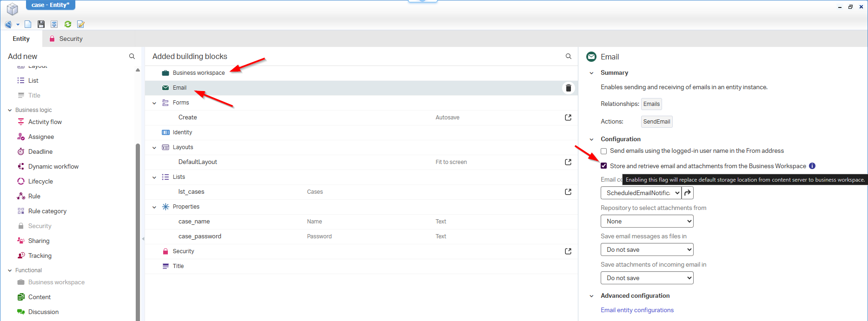Open lst_cases via its external link icon

click(568, 192)
